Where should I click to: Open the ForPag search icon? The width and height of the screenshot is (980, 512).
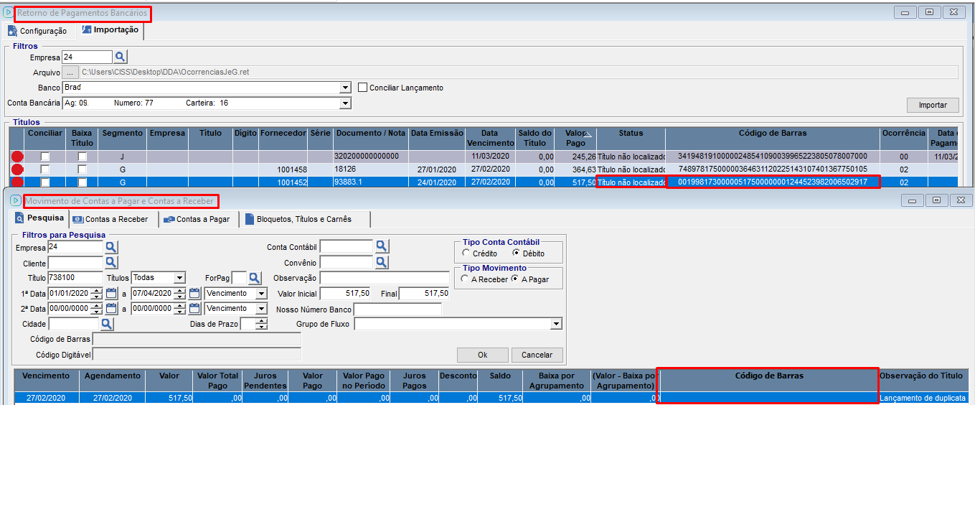[255, 278]
